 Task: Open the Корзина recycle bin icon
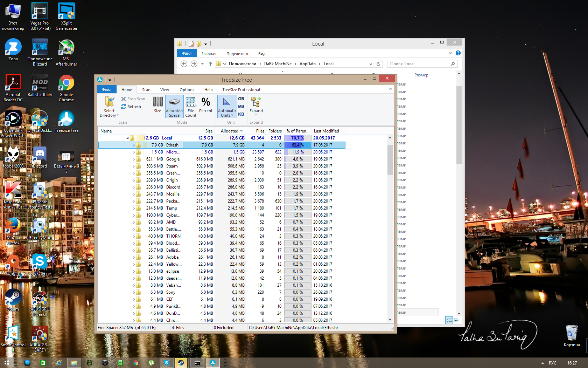[x=572, y=336]
